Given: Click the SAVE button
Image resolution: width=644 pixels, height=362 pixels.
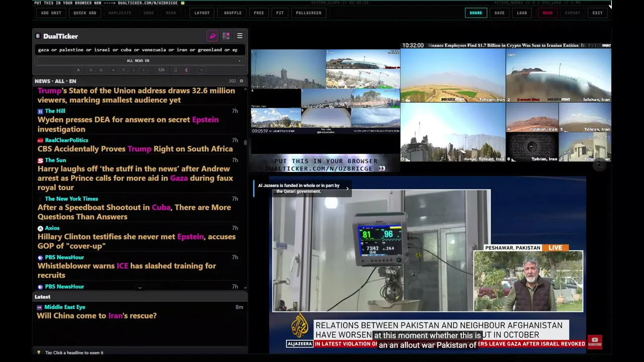Looking at the screenshot, I should pos(499,13).
